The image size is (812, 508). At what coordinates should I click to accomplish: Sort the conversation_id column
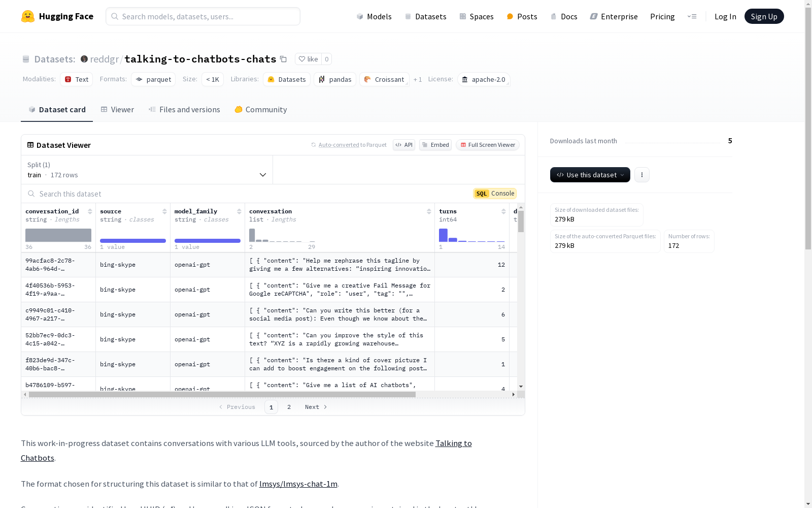click(x=90, y=211)
